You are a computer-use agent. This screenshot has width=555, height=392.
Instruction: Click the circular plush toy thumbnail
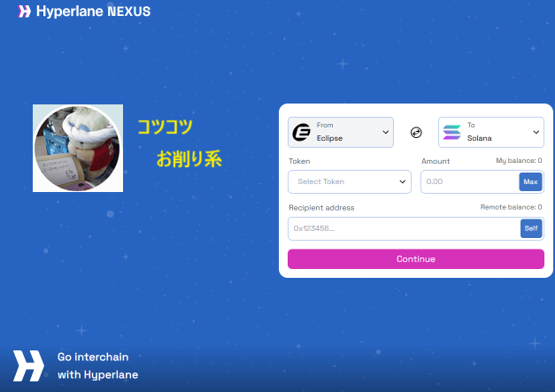coord(78,149)
